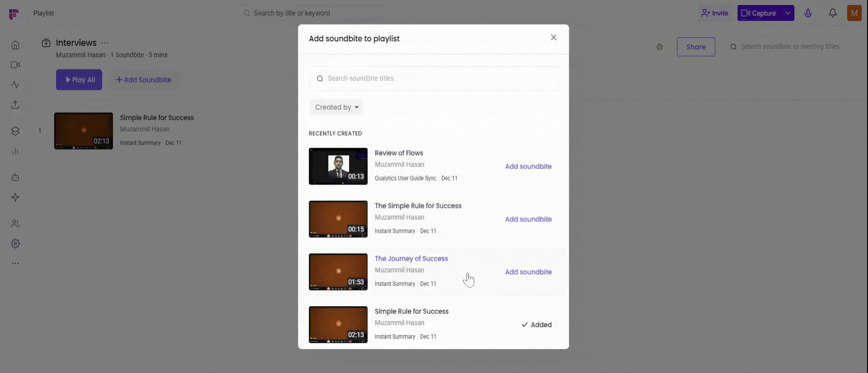
Task: Click the Interviews playlist title
Action: coord(76,43)
